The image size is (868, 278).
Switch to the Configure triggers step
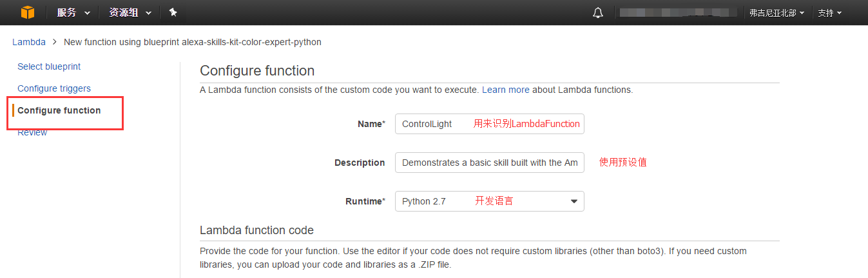54,88
